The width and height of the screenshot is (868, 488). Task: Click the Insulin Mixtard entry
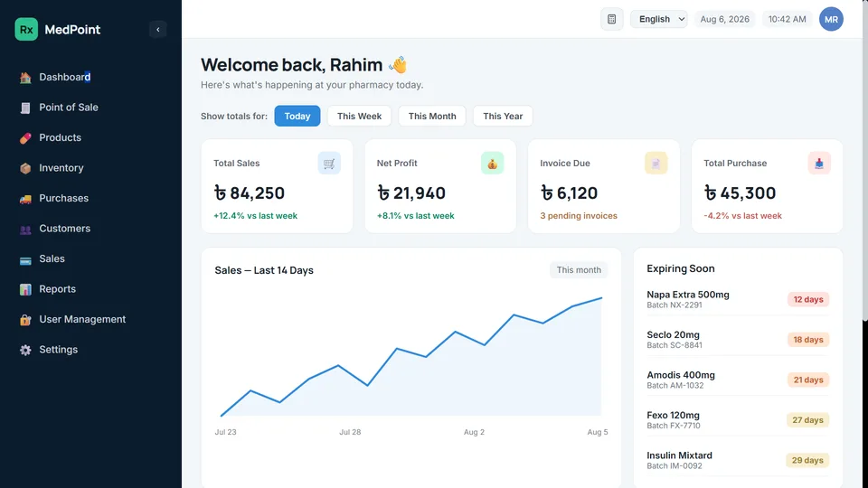[679, 460]
